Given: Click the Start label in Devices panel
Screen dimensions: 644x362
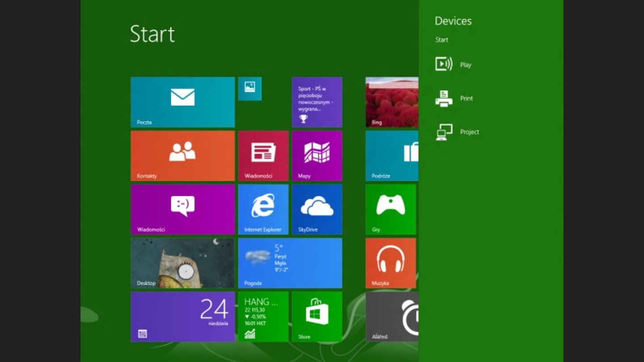Looking at the screenshot, I should [441, 40].
